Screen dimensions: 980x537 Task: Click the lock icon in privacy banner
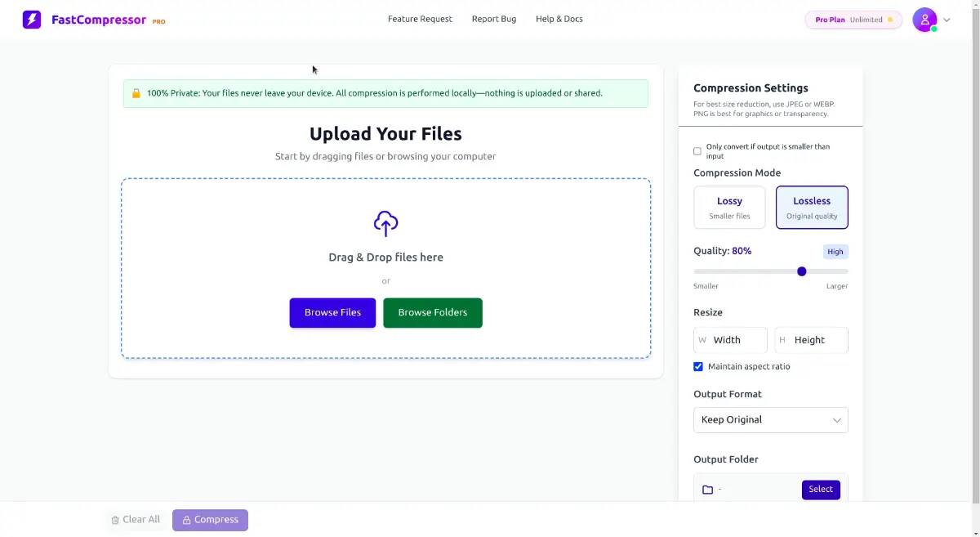tap(136, 94)
